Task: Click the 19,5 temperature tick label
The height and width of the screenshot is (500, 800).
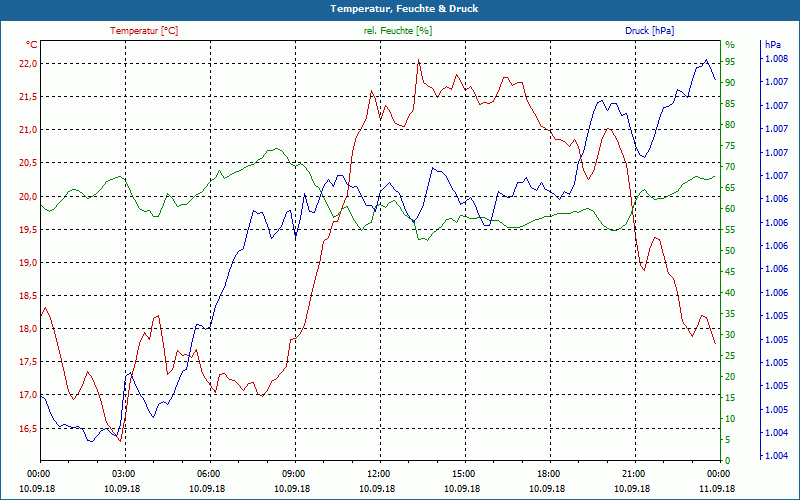Action: click(x=28, y=230)
